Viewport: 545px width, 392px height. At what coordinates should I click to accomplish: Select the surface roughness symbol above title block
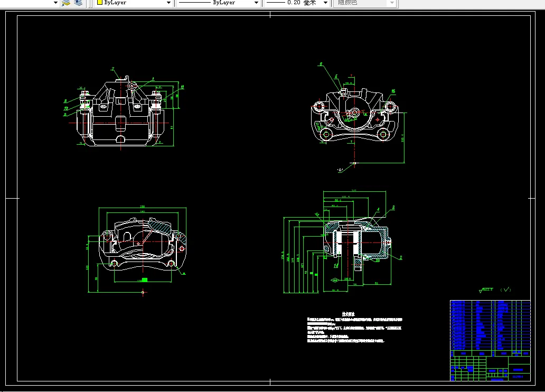click(486, 290)
